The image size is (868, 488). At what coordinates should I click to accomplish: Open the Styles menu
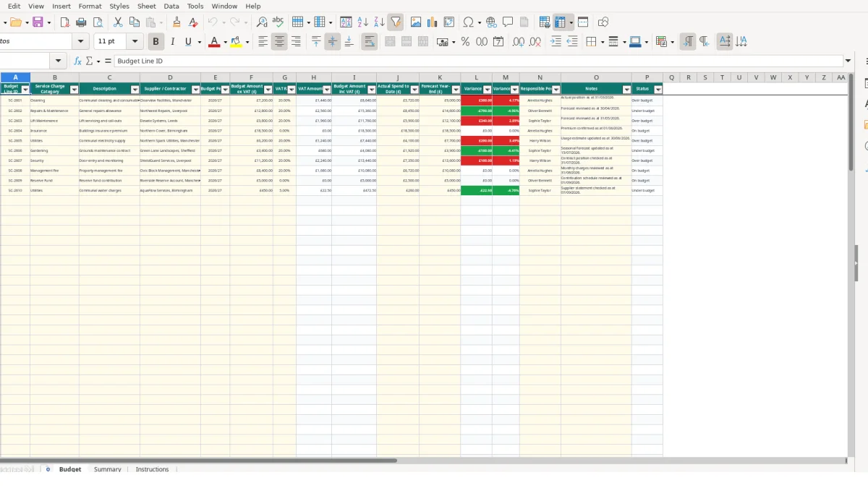119,6
